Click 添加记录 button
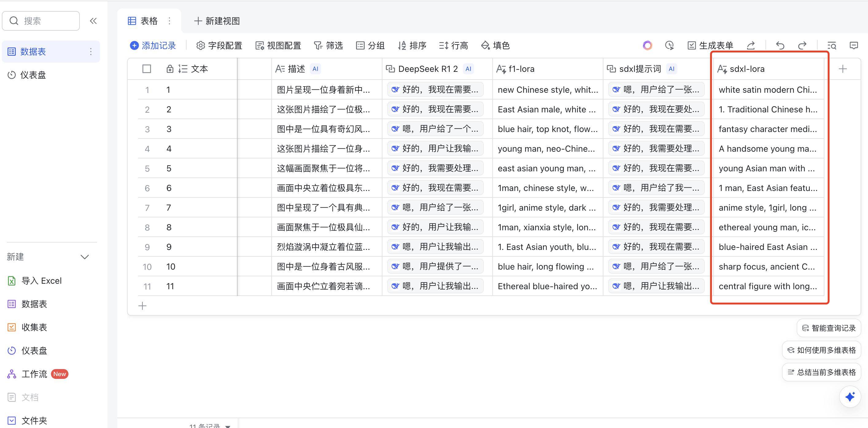This screenshot has width=868, height=428. point(153,45)
